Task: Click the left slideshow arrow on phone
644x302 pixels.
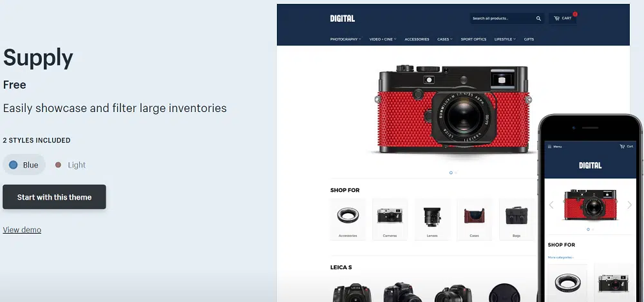Action: click(551, 205)
